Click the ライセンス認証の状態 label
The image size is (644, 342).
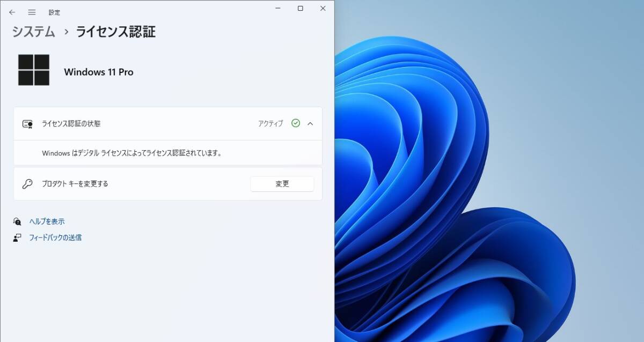[71, 124]
